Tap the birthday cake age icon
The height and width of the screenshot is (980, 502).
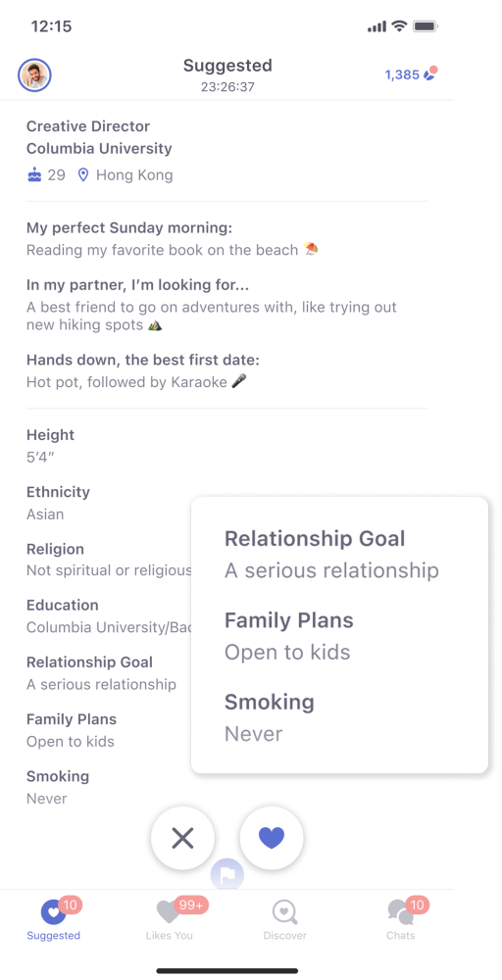34,175
